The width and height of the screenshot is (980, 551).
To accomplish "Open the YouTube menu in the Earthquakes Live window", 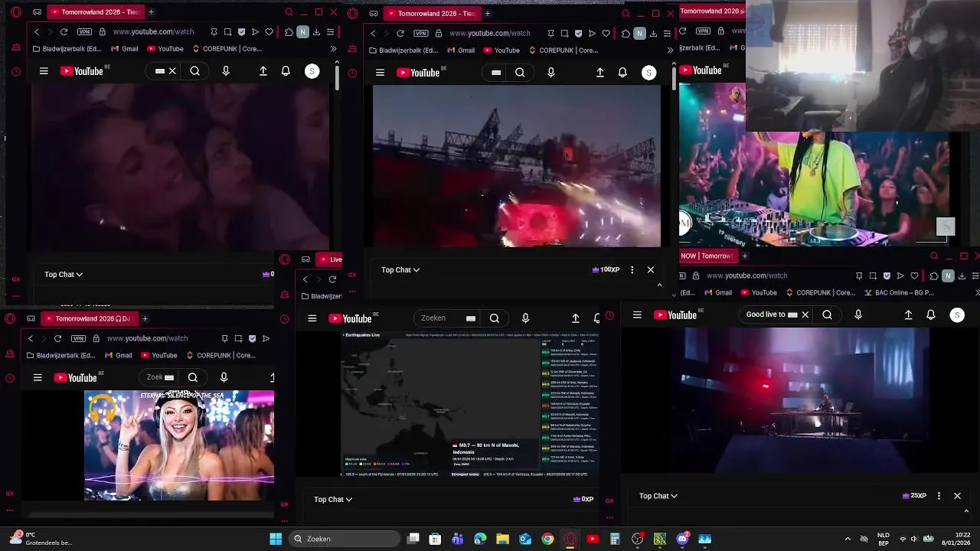I will (312, 318).
